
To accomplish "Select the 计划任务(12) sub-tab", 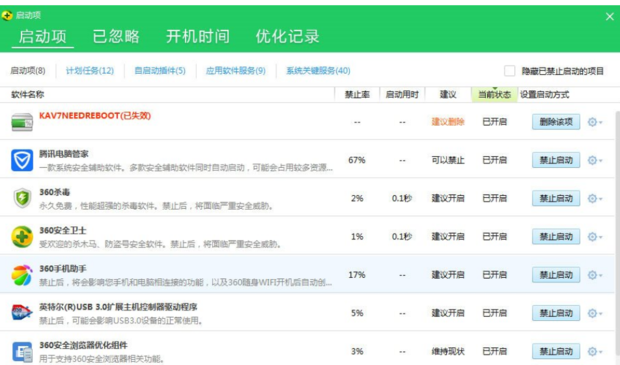I will (x=90, y=71).
